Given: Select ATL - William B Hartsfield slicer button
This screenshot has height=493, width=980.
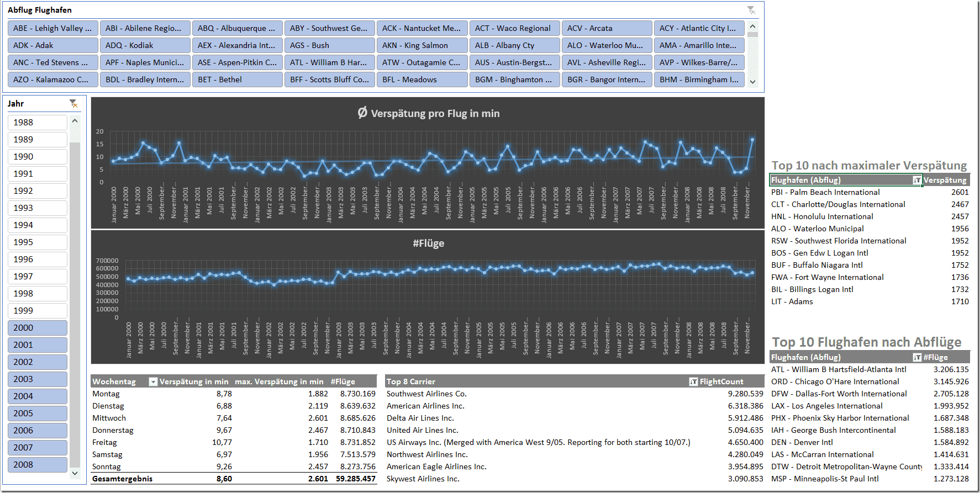Looking at the screenshot, I should point(330,62).
